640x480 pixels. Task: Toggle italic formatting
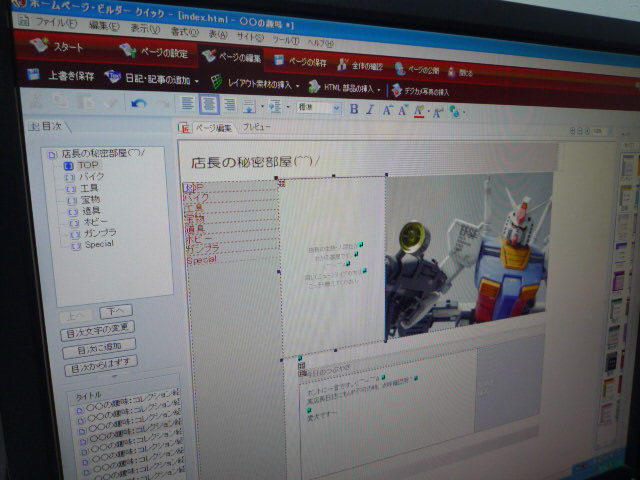370,109
